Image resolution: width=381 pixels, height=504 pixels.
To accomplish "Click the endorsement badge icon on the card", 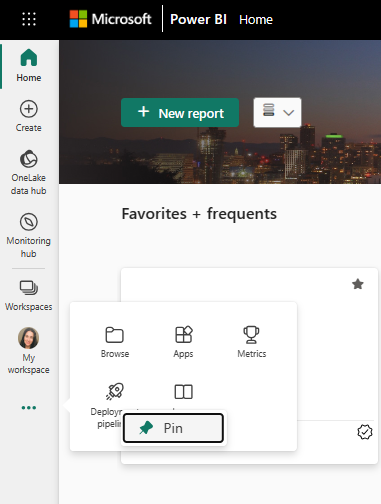I will 365,432.
